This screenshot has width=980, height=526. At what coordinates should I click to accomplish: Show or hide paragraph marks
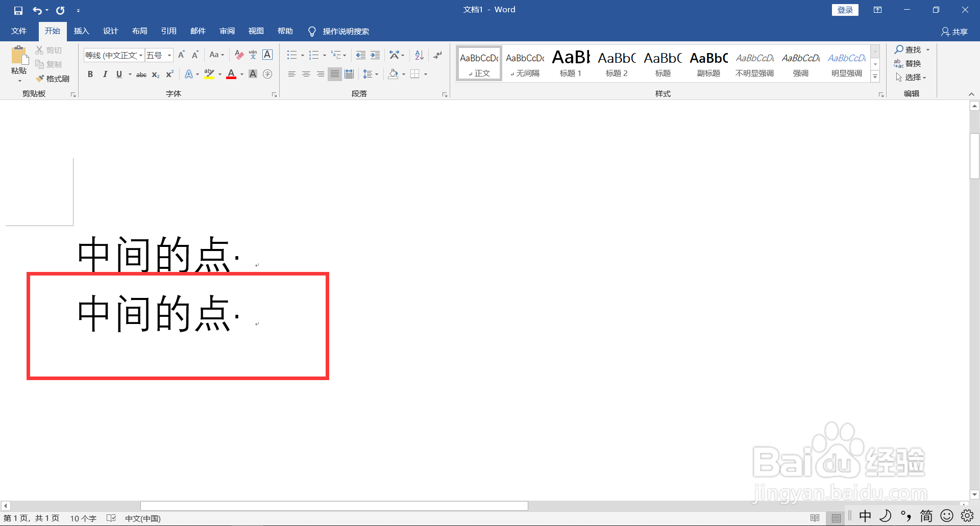437,55
